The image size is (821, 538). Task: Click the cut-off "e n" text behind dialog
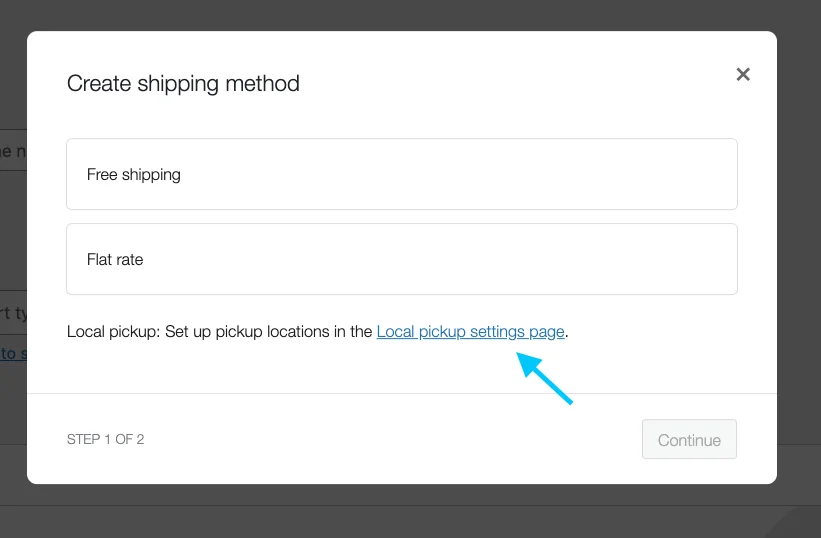tap(13, 152)
